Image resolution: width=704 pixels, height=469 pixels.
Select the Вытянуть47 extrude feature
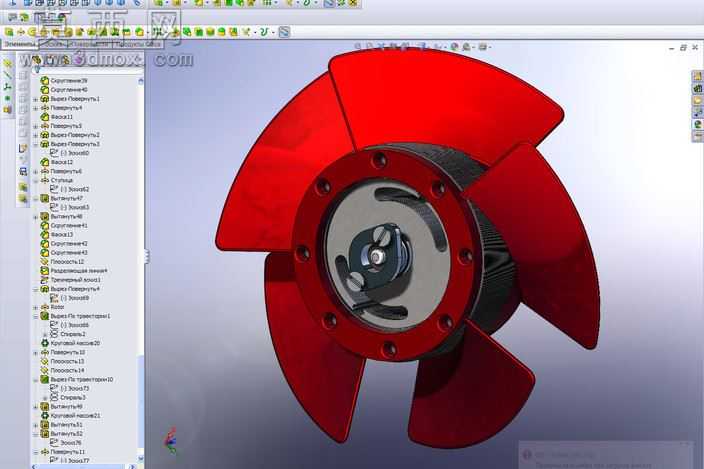pyautogui.click(x=62, y=198)
